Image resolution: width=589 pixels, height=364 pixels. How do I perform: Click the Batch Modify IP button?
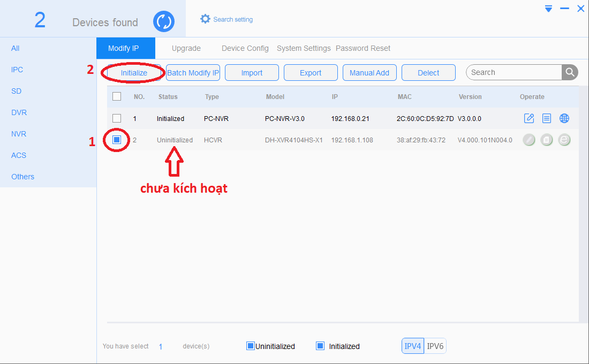[x=193, y=72]
